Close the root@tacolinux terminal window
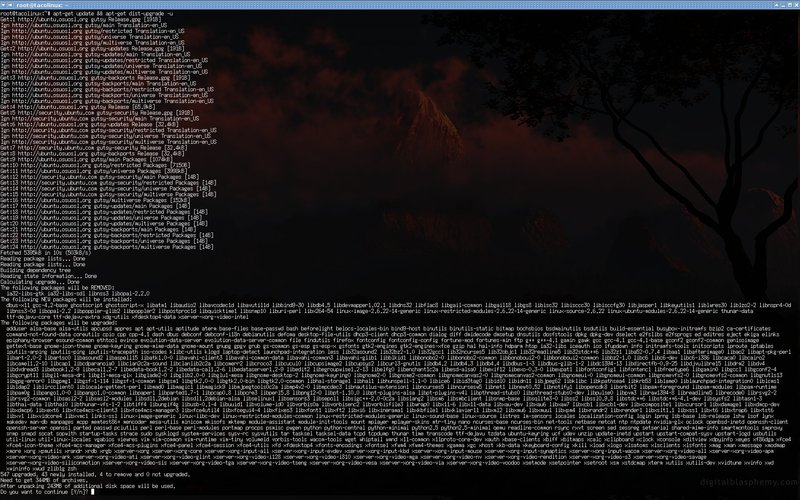Image resolution: width=800 pixels, height=500 pixels. [x=796, y=5]
